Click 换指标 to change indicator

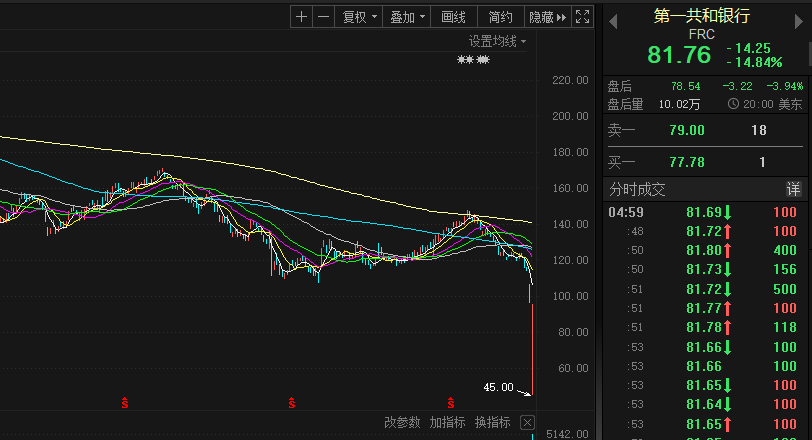[x=492, y=422]
